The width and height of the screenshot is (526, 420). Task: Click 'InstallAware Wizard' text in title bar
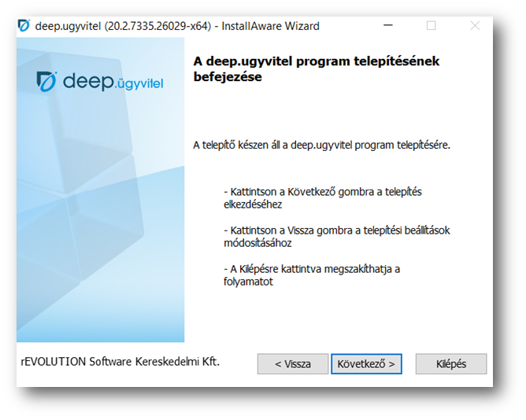coord(270,26)
